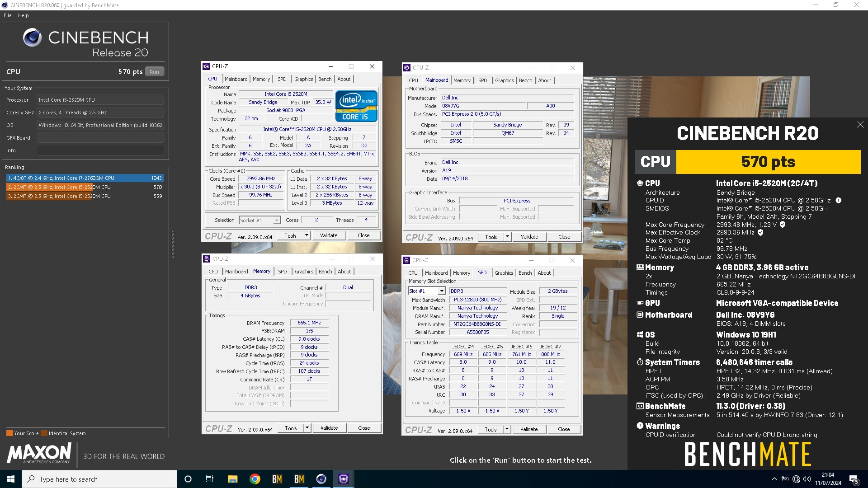Click the first BenchMate BM taskbar icon
868x488 pixels.
tap(277, 479)
